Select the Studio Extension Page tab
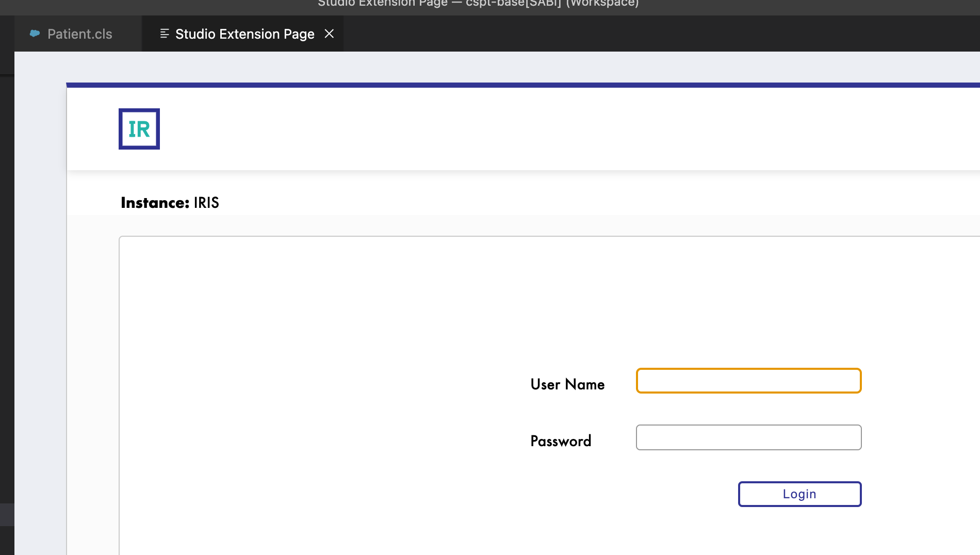This screenshot has height=555, width=980. pyautogui.click(x=242, y=34)
